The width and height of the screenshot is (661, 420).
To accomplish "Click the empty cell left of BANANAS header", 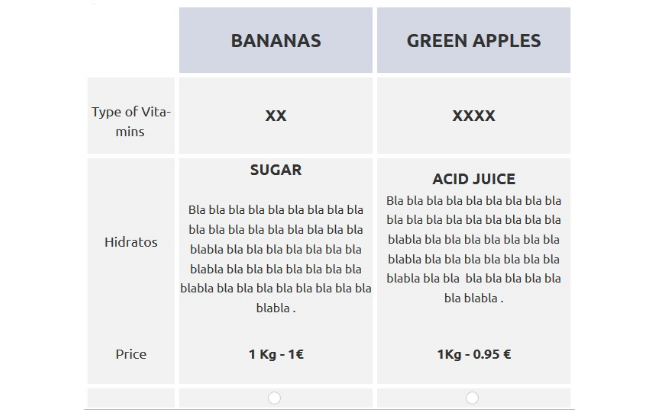I will coord(131,41).
